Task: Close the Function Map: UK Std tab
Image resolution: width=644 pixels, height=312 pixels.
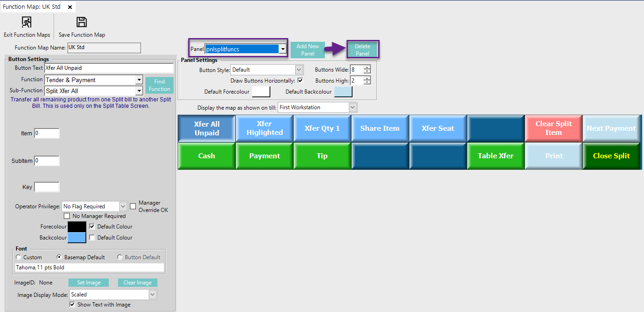Action: (x=70, y=7)
